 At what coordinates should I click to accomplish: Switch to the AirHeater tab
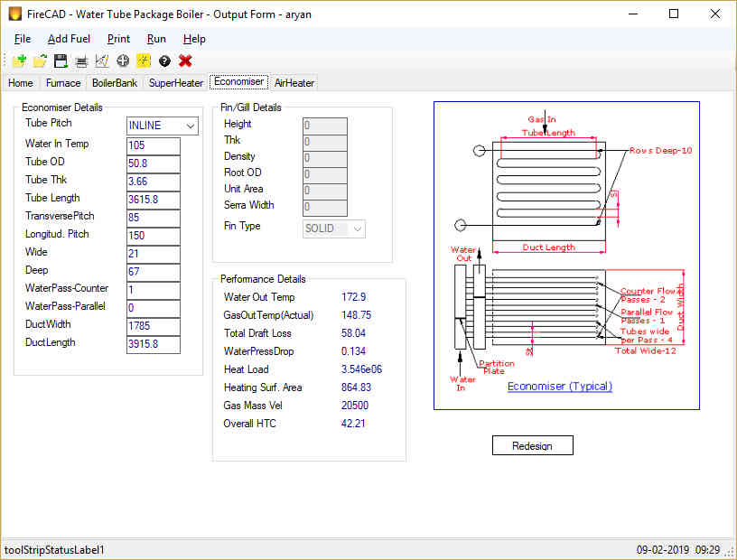[294, 83]
